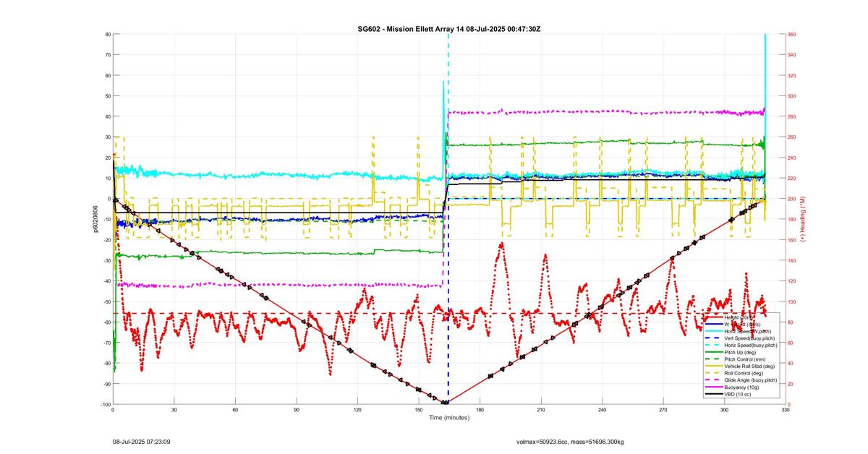This screenshot has height=454, width=868.
Task: Click the dive apex marker at bottom of the height curve
Action: click(x=446, y=403)
